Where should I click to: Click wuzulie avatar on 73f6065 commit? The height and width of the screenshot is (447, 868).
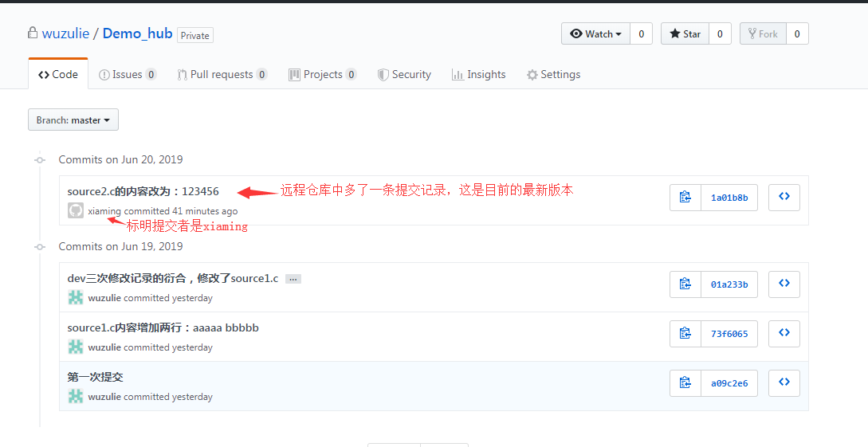75,347
